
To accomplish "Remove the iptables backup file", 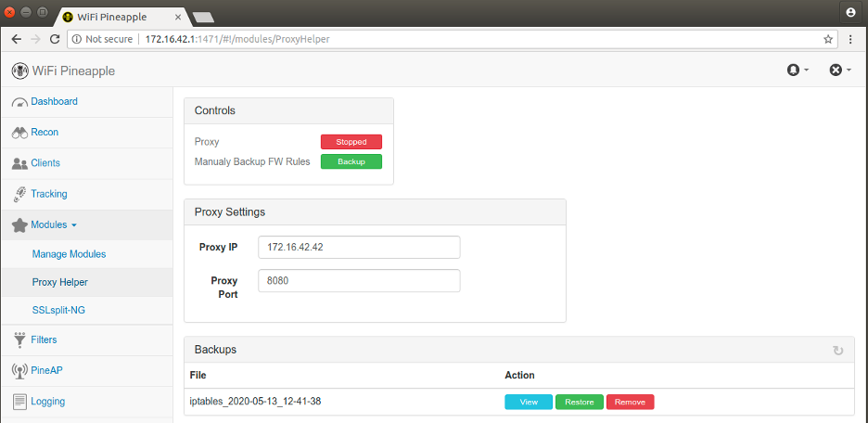I will coord(630,402).
